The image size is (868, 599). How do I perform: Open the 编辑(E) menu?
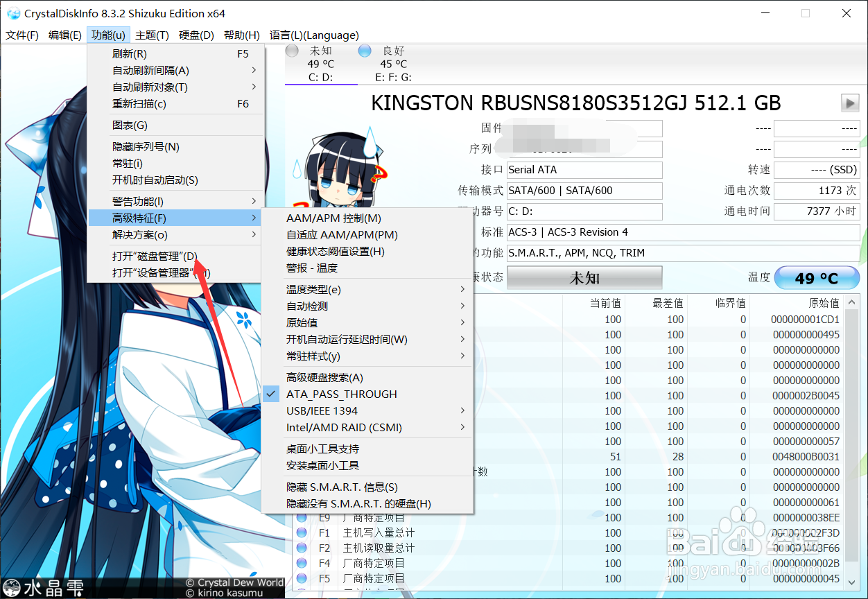click(65, 35)
